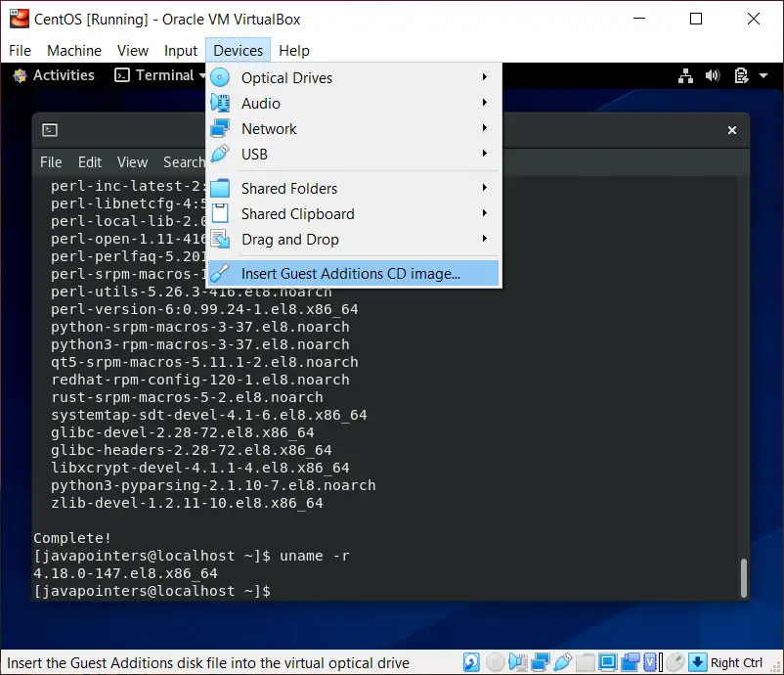Viewport: 784px width, 675px height.
Task: Click the glibc-headers-2.28-72.el8.x86_64 line
Action: [192, 450]
